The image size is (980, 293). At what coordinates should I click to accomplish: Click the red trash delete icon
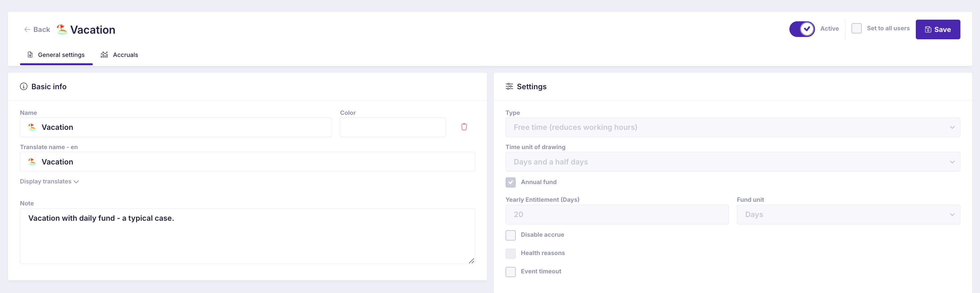point(464,127)
